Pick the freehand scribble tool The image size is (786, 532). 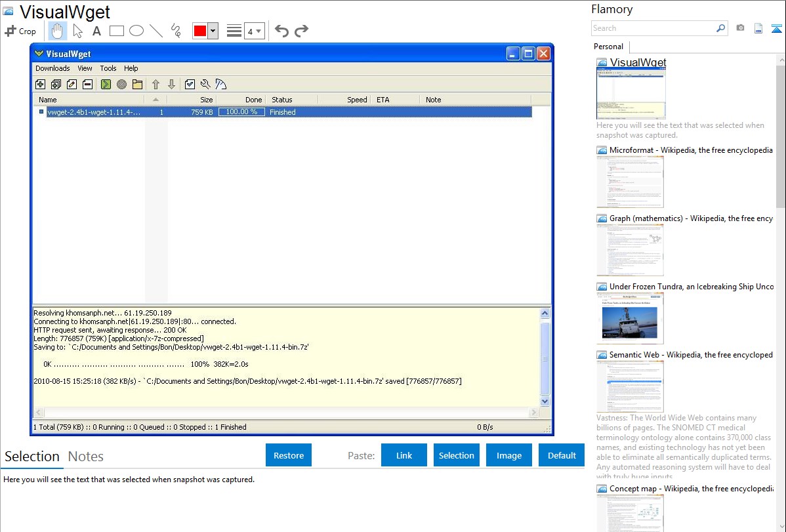pos(176,31)
